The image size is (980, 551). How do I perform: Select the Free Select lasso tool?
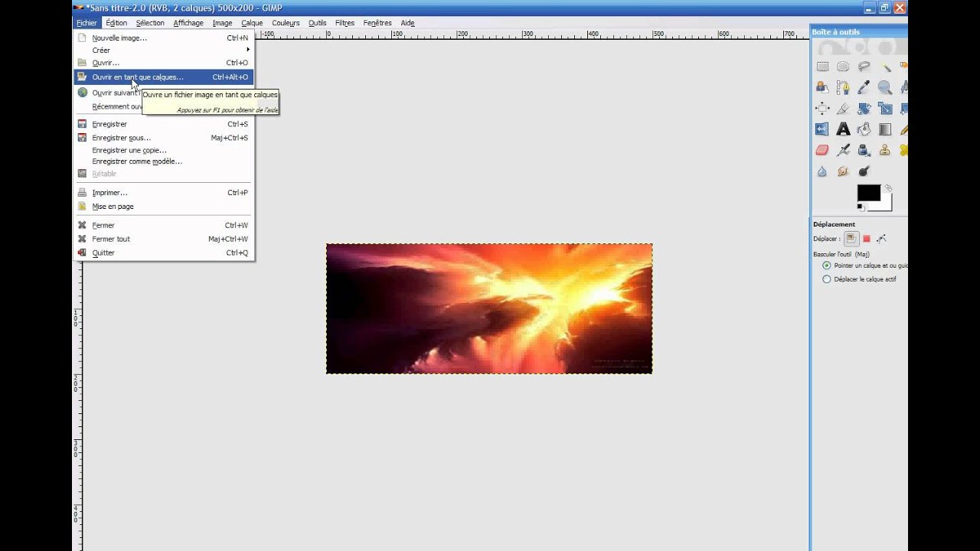864,67
